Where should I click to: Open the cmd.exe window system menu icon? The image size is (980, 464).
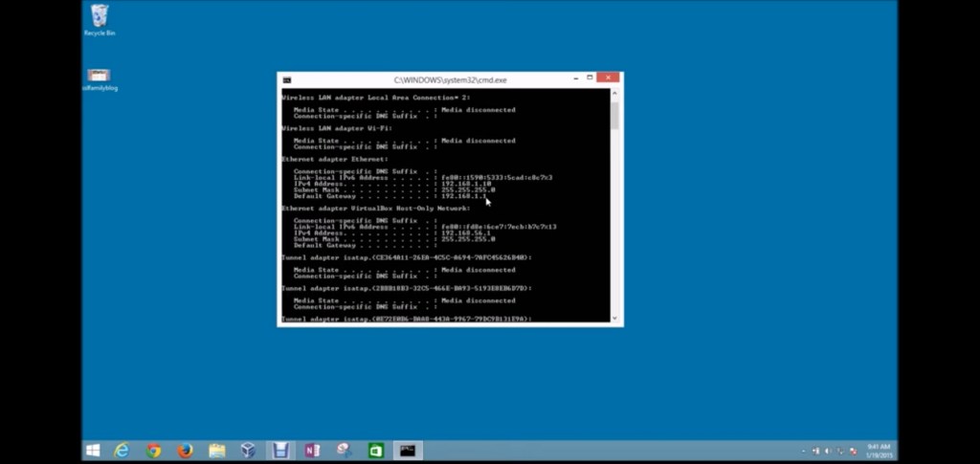tap(286, 79)
